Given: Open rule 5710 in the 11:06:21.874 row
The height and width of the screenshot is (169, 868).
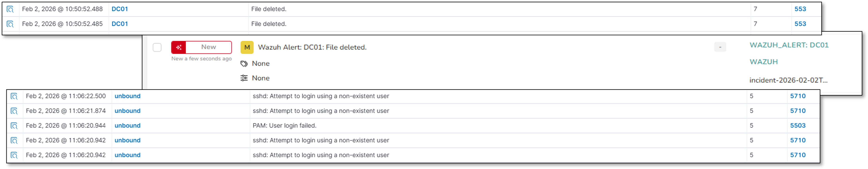Looking at the screenshot, I should (x=798, y=111).
